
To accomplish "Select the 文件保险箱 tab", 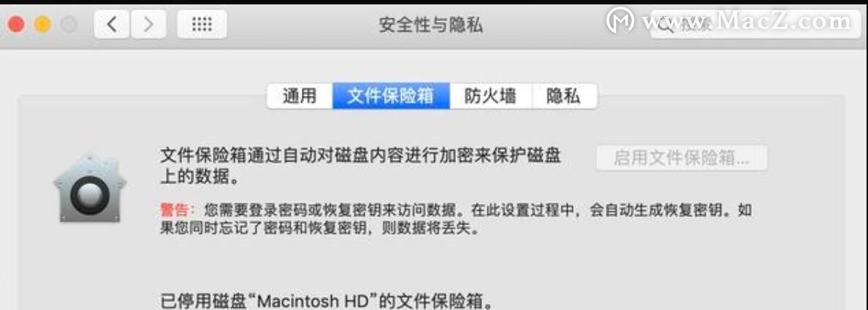I will tap(391, 97).
